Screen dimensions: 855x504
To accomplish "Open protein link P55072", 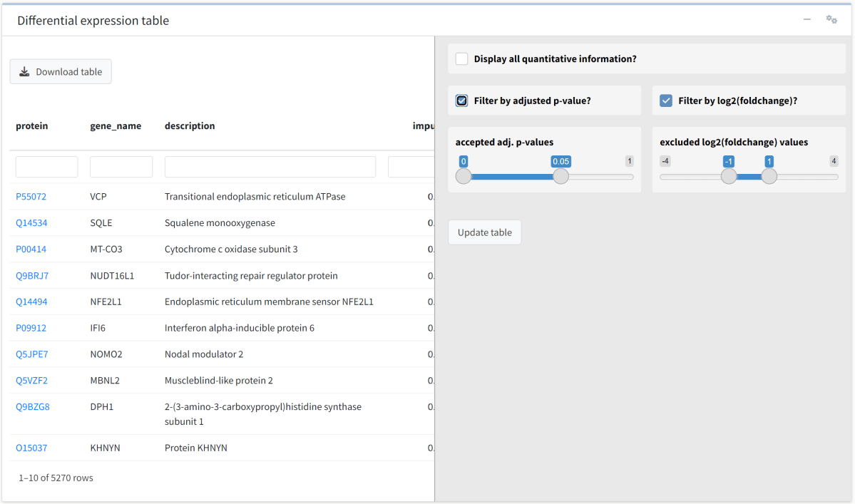I will coord(31,197).
